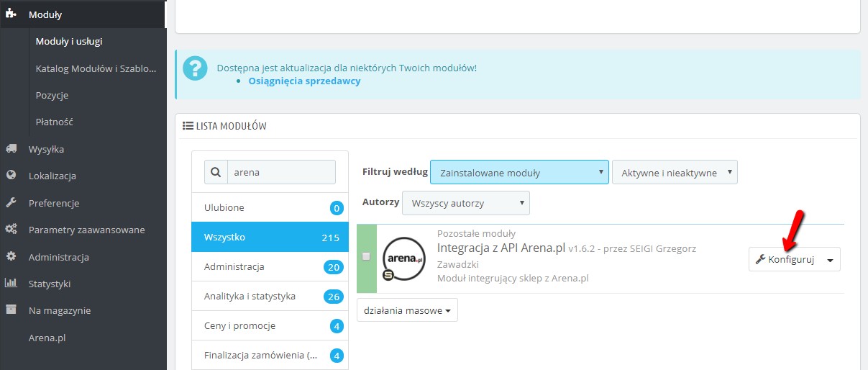
Task: Open the Aktywne i nieaktywne dropdown
Action: point(675,173)
